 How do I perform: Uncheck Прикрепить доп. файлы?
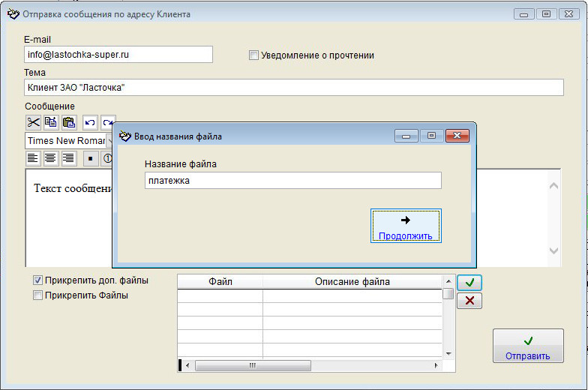click(x=37, y=280)
